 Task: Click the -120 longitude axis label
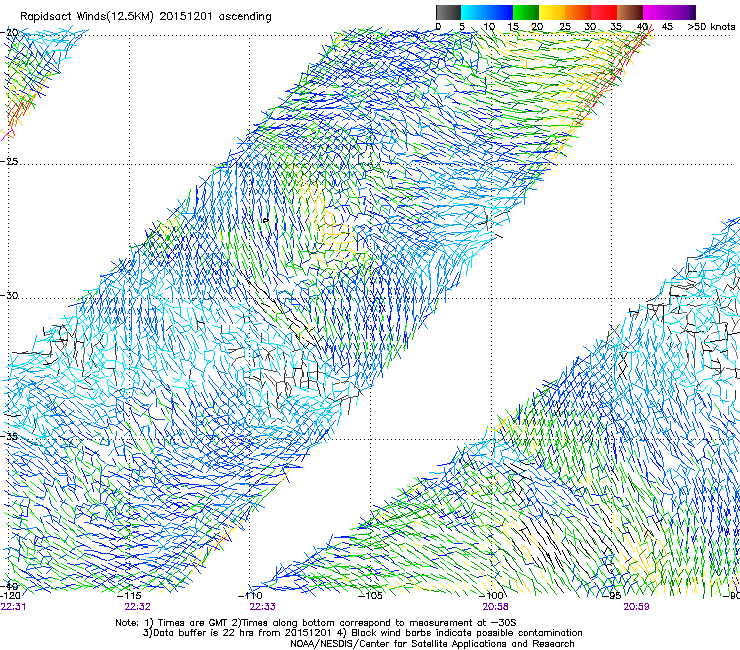(10, 595)
